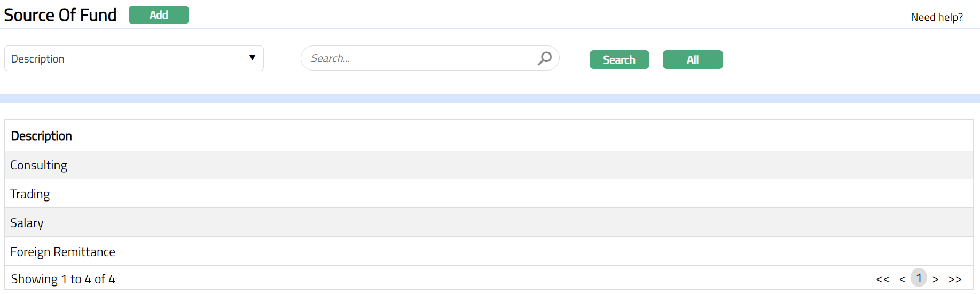Select page number 1 in pagination

pos(919,278)
